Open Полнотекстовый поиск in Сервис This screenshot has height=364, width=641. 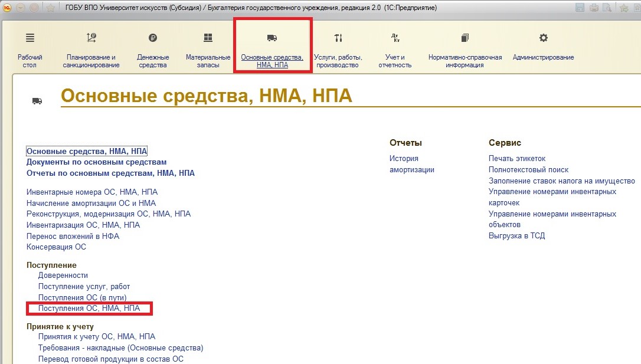(x=528, y=169)
